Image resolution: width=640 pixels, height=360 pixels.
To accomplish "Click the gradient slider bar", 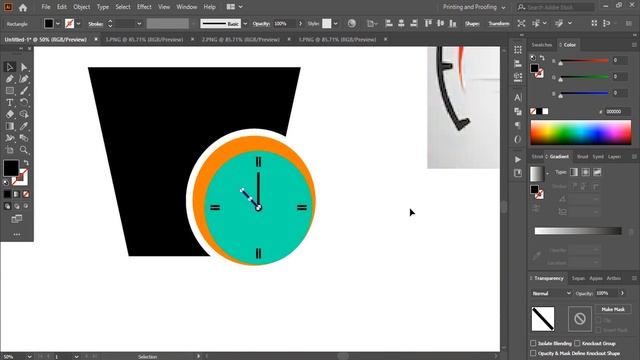I will [578, 231].
